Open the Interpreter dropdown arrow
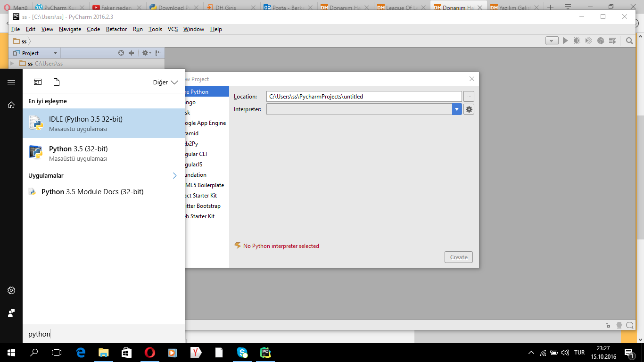Viewport: 644px width, 362px height. point(457,109)
